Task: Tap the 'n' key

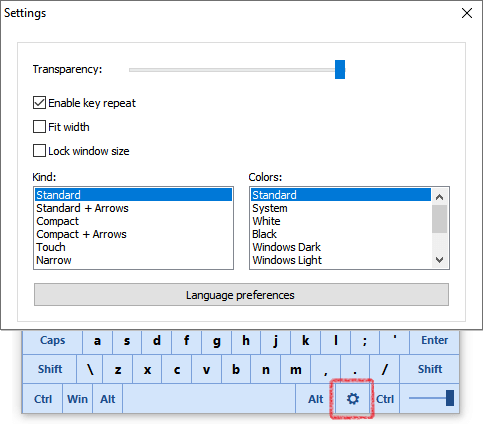Action: click(266, 369)
